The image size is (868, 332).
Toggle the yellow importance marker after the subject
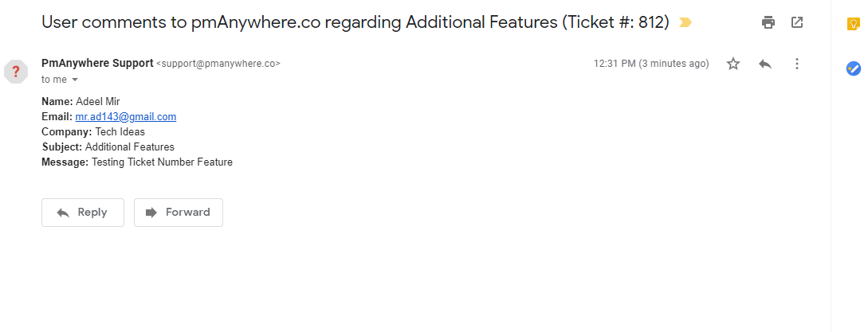685,23
